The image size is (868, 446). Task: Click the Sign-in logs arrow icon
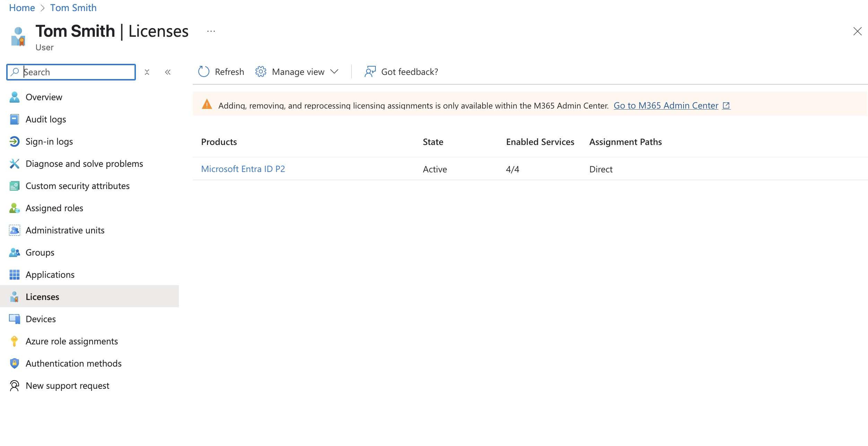14,141
